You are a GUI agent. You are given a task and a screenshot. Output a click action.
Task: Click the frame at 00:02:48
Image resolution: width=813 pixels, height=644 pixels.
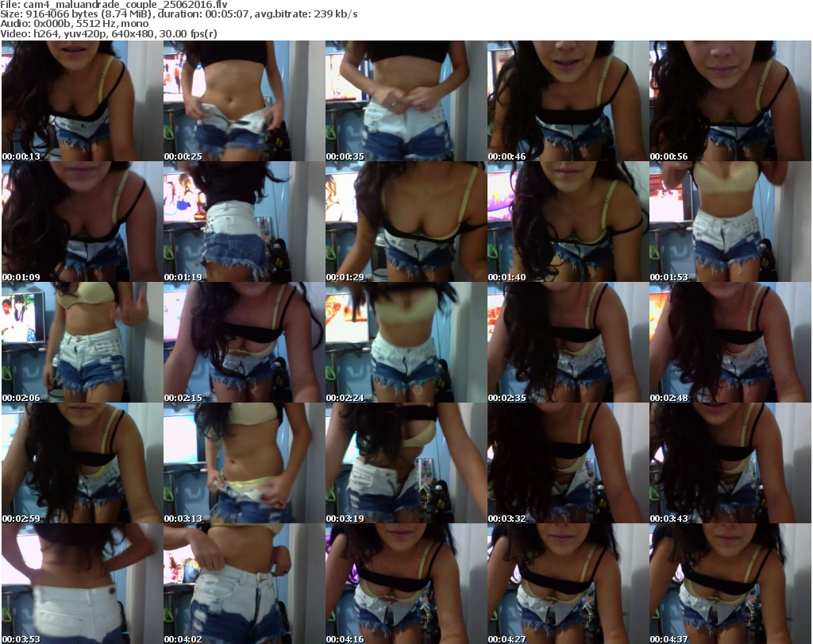click(730, 343)
